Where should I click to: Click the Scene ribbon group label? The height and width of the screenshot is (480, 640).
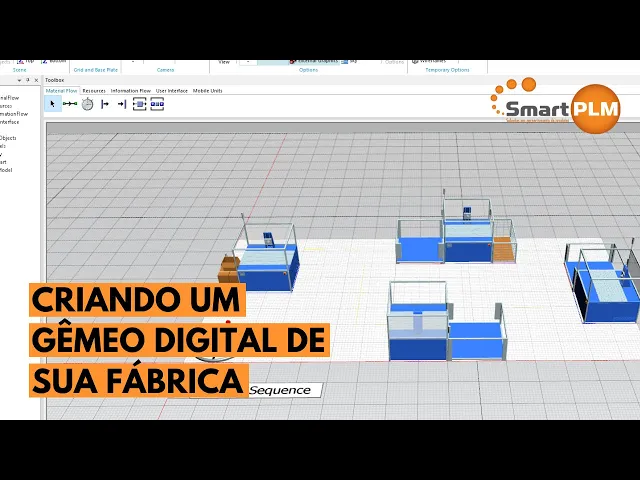19,70
